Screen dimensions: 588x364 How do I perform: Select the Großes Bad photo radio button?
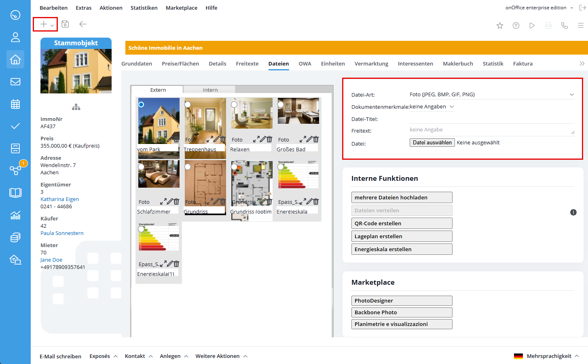coord(281,104)
